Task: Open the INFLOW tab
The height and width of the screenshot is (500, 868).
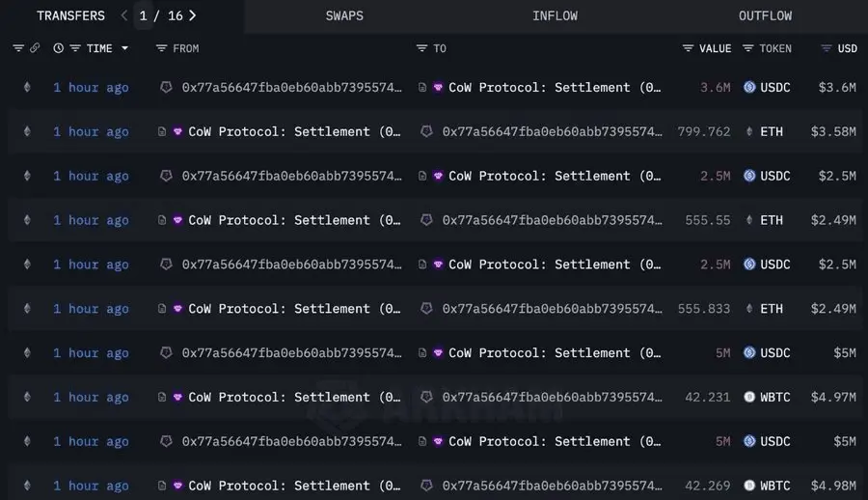Action: pyautogui.click(x=555, y=16)
